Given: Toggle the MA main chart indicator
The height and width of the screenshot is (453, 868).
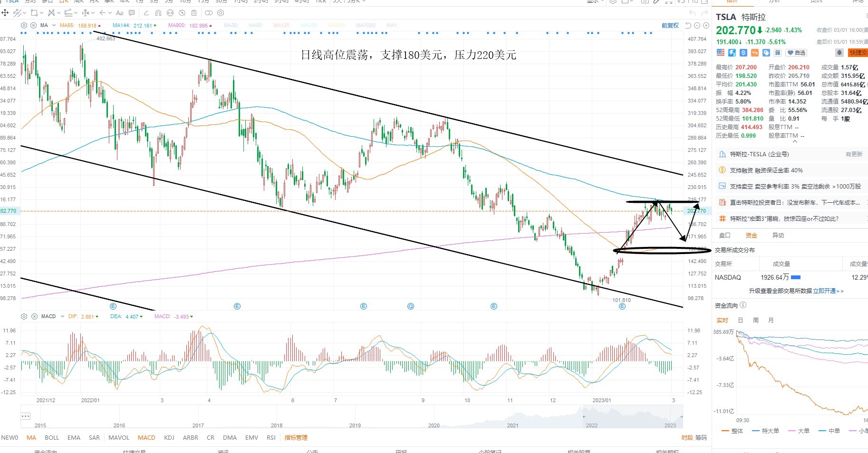Looking at the screenshot, I should (31, 438).
